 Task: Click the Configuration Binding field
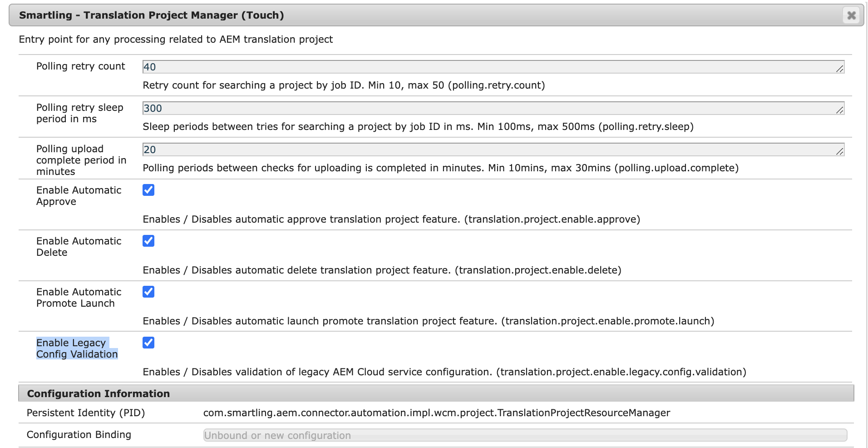coord(525,435)
